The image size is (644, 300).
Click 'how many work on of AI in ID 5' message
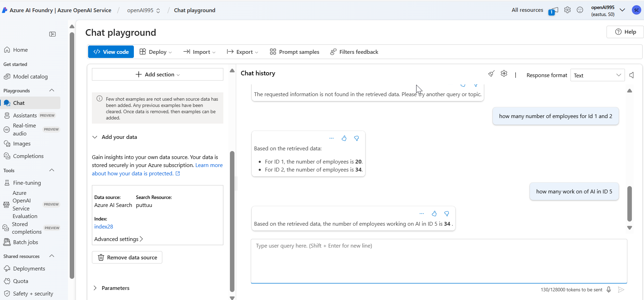tap(574, 191)
